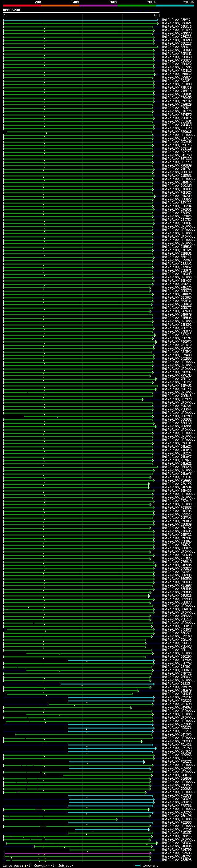Open the UniRef100_C0KKU3 label
Image resolution: width=197 pixels, height=868 pixels.
click(x=177, y=694)
